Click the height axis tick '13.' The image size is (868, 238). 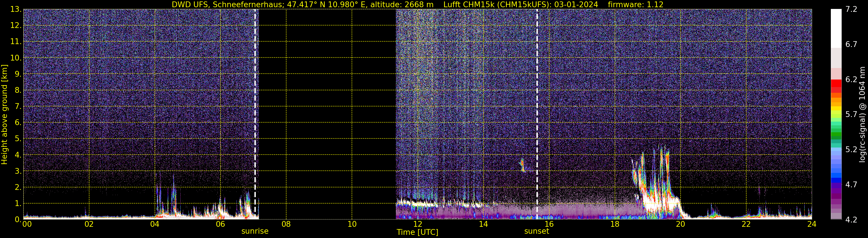16,10
